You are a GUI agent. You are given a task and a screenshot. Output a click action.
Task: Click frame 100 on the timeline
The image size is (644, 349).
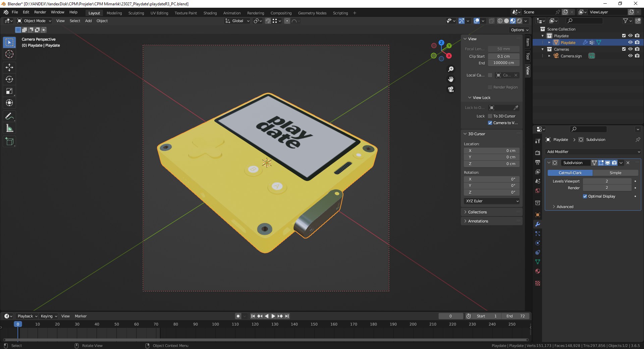(x=215, y=325)
